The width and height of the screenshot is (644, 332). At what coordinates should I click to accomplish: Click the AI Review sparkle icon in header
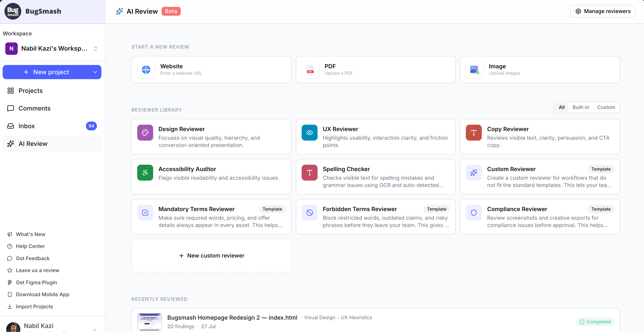pos(120,11)
